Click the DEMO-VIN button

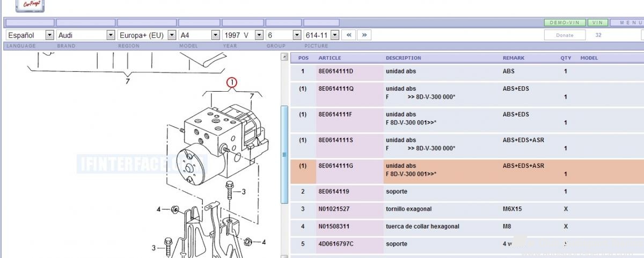(565, 23)
